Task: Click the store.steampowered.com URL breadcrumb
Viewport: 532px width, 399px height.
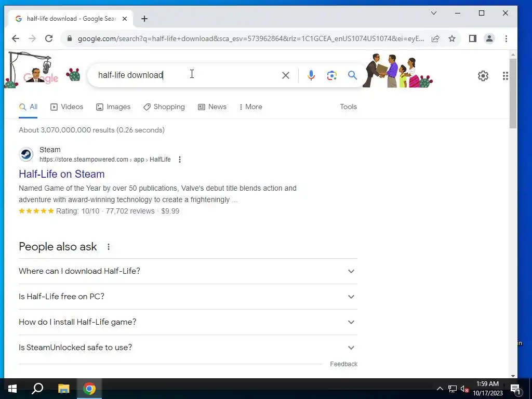Action: (105, 159)
